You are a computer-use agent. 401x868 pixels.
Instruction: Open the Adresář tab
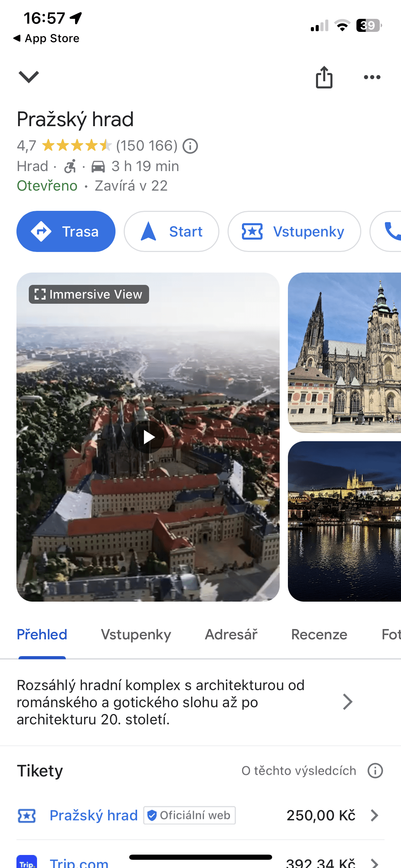tap(231, 635)
